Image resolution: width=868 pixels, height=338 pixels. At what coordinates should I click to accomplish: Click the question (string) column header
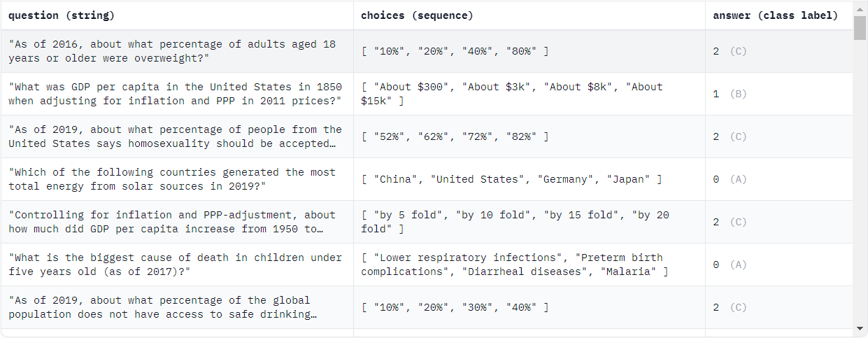pyautogui.click(x=62, y=15)
